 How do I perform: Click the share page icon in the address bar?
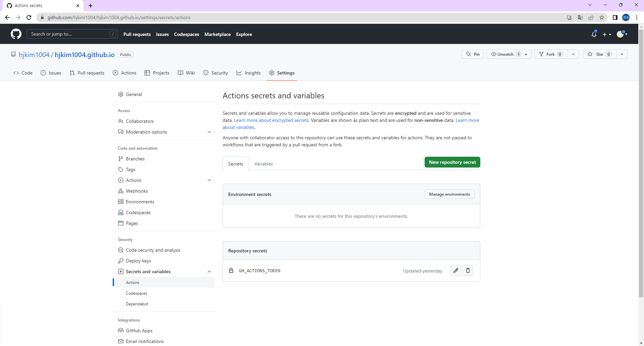tap(591, 17)
